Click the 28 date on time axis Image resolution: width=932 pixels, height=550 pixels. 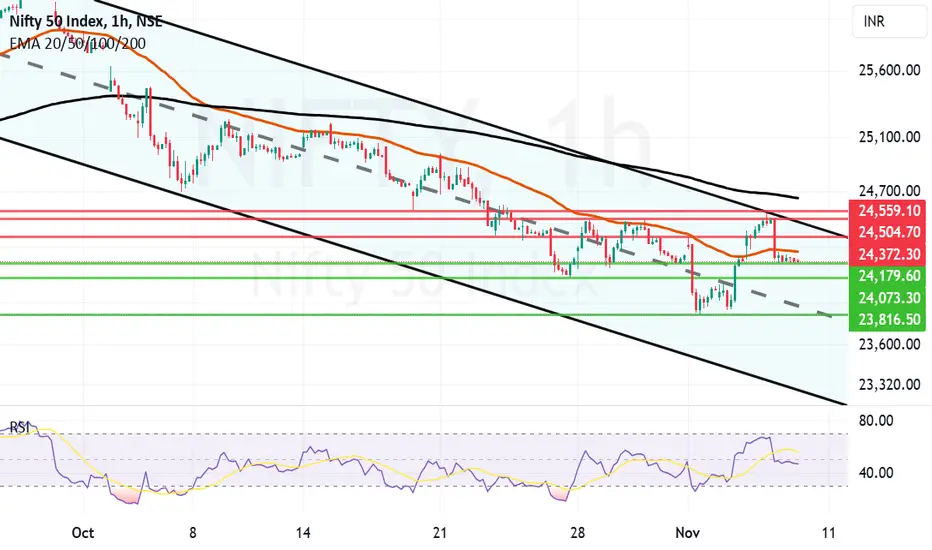[577, 533]
